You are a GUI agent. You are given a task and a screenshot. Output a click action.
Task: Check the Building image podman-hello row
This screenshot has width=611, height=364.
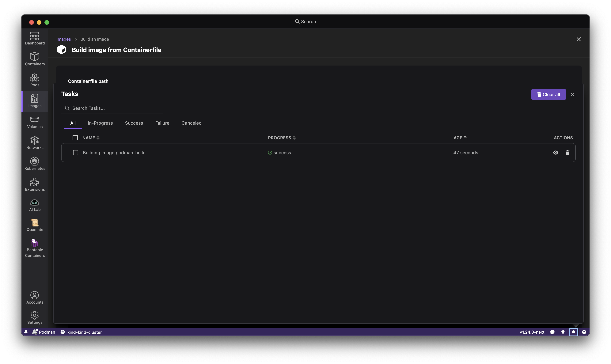point(76,153)
